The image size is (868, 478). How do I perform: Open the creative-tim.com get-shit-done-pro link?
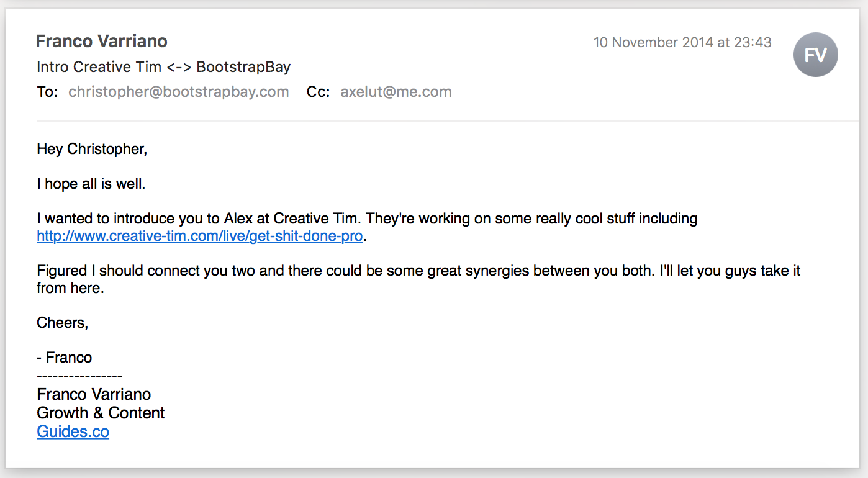click(x=199, y=237)
